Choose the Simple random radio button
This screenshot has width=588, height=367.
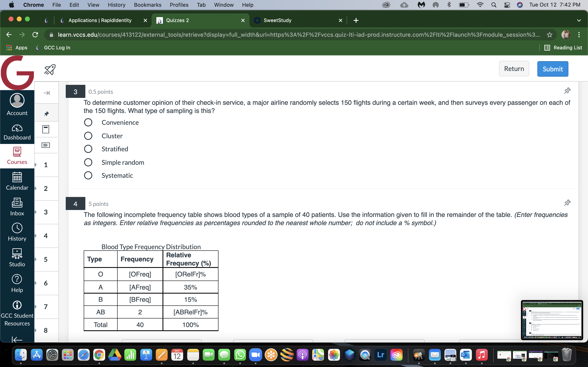(x=88, y=162)
